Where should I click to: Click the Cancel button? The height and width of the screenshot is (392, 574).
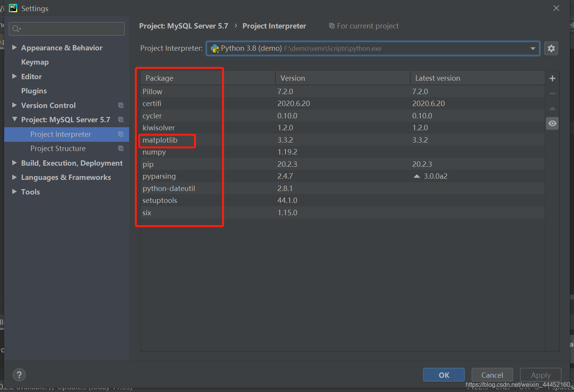coord(492,375)
